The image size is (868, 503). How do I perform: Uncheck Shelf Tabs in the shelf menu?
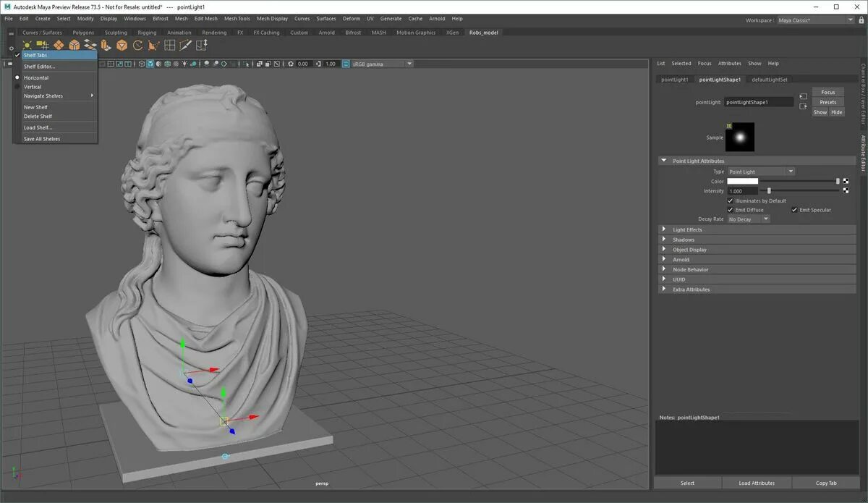(x=54, y=55)
